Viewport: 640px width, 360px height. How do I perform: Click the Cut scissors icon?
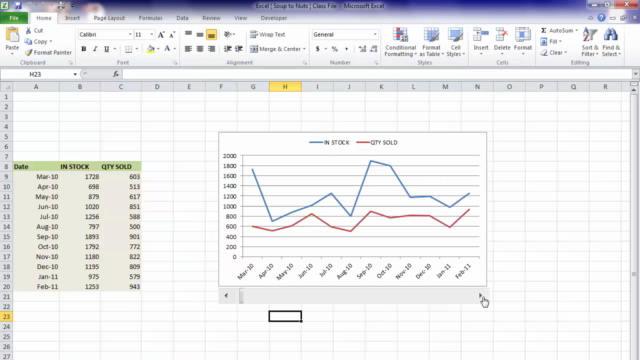pyautogui.click(x=28, y=31)
